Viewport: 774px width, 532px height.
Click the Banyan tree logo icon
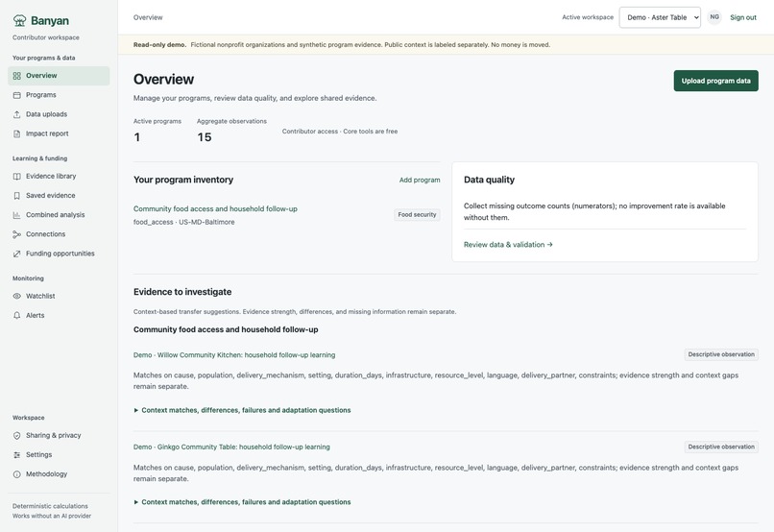pyautogui.click(x=19, y=20)
